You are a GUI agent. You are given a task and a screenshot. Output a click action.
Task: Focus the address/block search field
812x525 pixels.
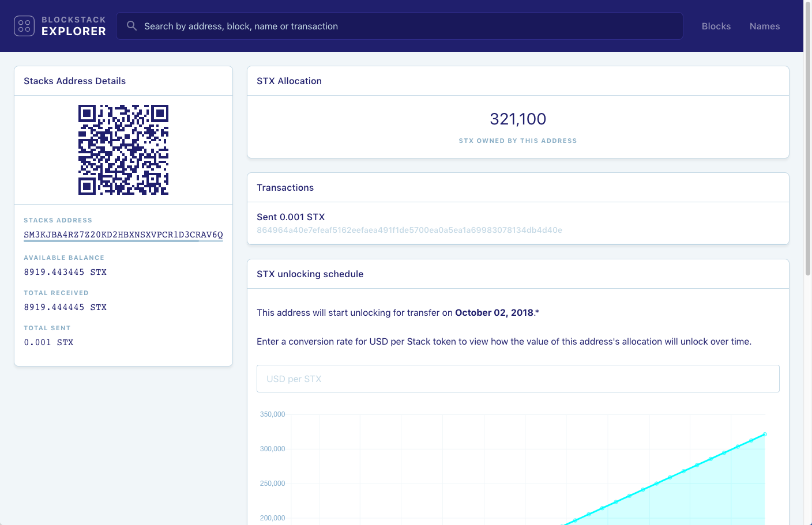(400, 26)
